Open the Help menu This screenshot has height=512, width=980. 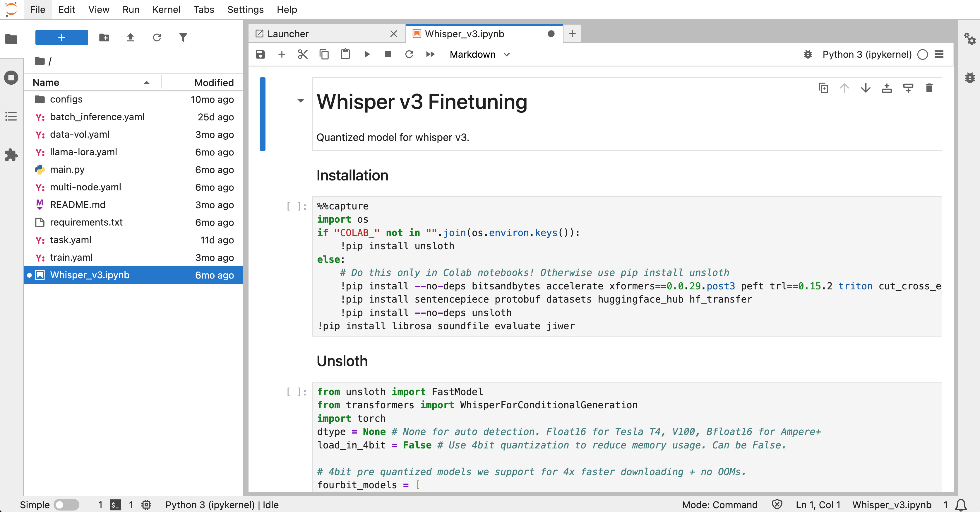tap(287, 9)
